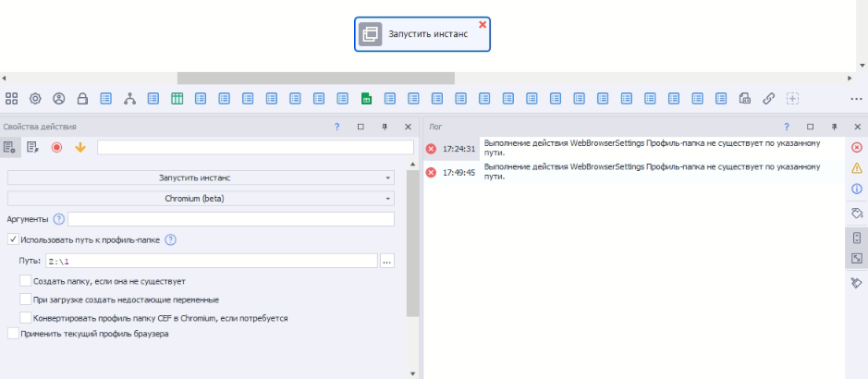Open the Chromium (beta) browser dropdown
The height and width of the screenshot is (379, 868).
[201, 198]
